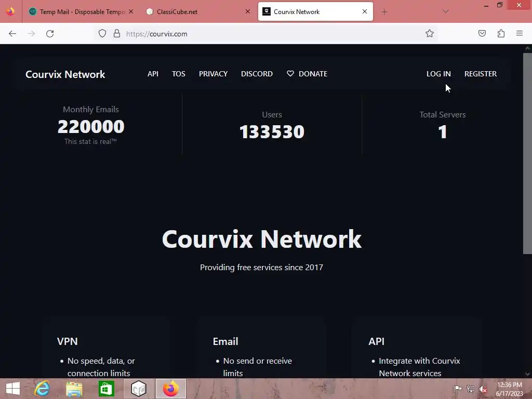Launch Internet Explorer from taskbar
The height and width of the screenshot is (399, 532).
pyautogui.click(x=42, y=389)
